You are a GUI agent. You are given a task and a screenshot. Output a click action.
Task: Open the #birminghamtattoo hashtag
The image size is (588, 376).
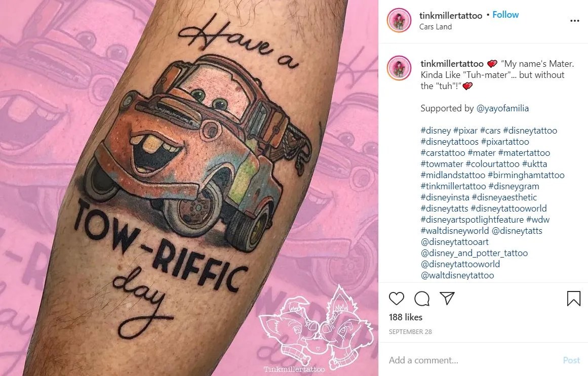(526, 175)
